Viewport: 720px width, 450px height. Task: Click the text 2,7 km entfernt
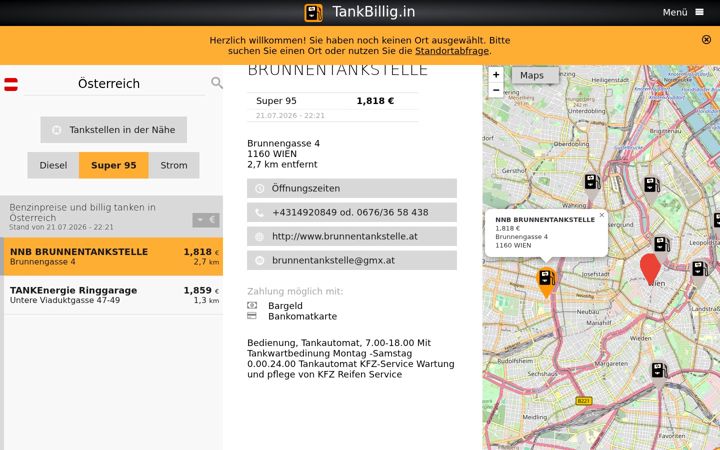click(282, 164)
